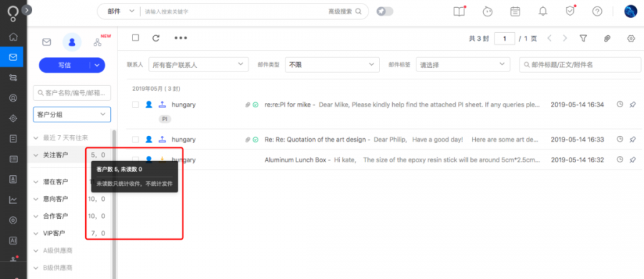Click the help question mark icon

click(x=597, y=11)
